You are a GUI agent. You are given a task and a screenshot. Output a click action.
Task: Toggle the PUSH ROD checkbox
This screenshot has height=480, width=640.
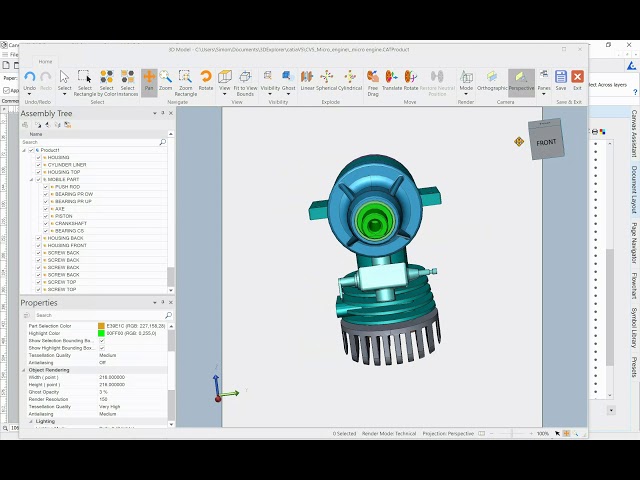click(46, 187)
